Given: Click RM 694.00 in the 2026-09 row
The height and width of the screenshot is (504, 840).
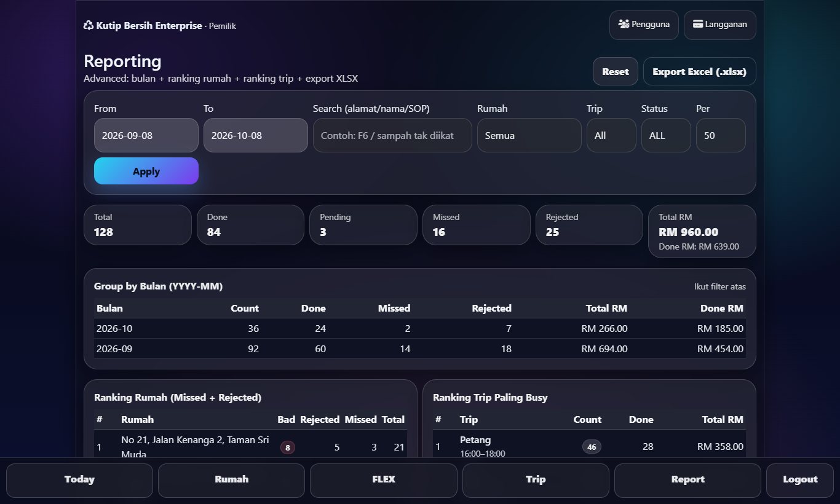Looking at the screenshot, I should pos(604,349).
